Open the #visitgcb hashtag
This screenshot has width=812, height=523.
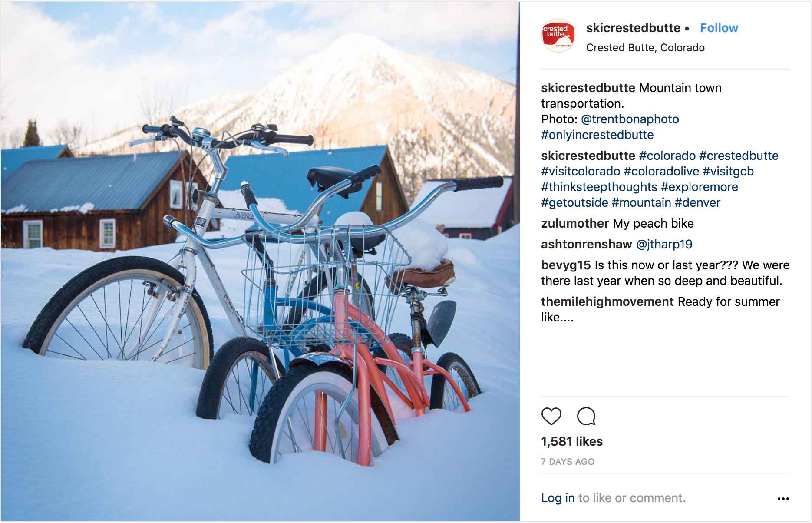[728, 171]
